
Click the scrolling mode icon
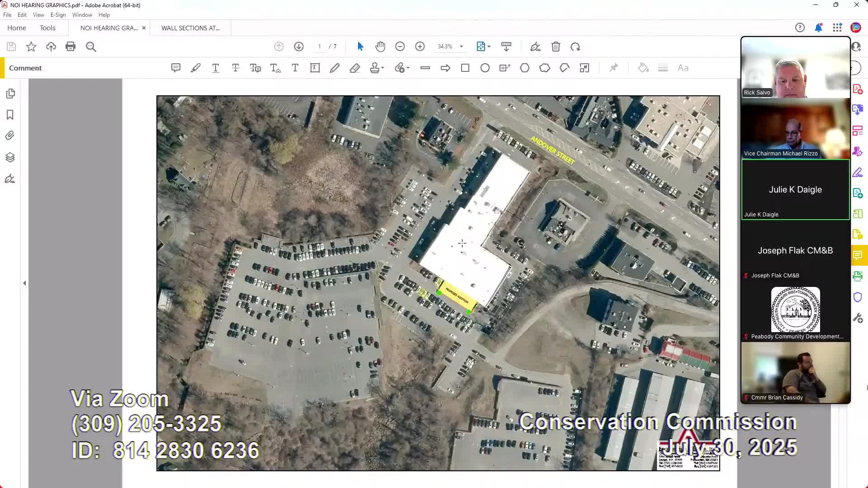point(506,47)
